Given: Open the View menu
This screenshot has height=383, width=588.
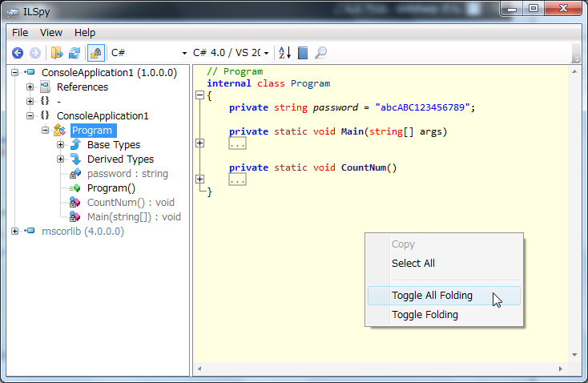Looking at the screenshot, I should (51, 33).
